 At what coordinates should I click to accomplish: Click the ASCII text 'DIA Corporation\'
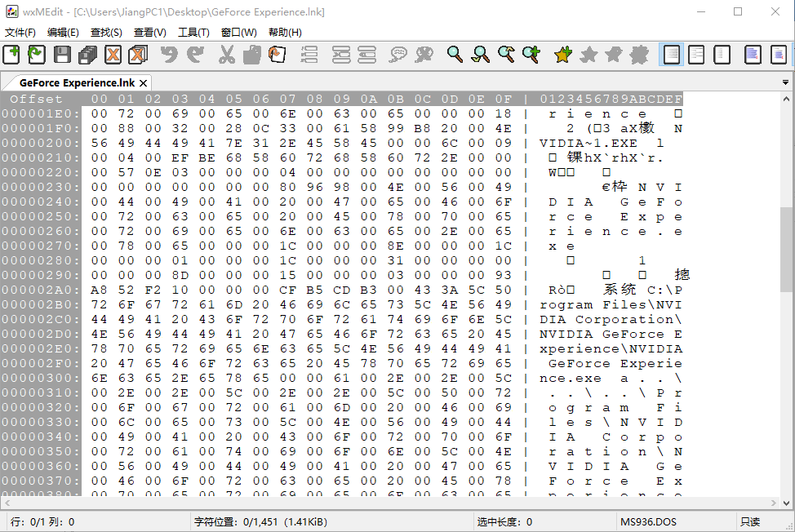pos(611,319)
